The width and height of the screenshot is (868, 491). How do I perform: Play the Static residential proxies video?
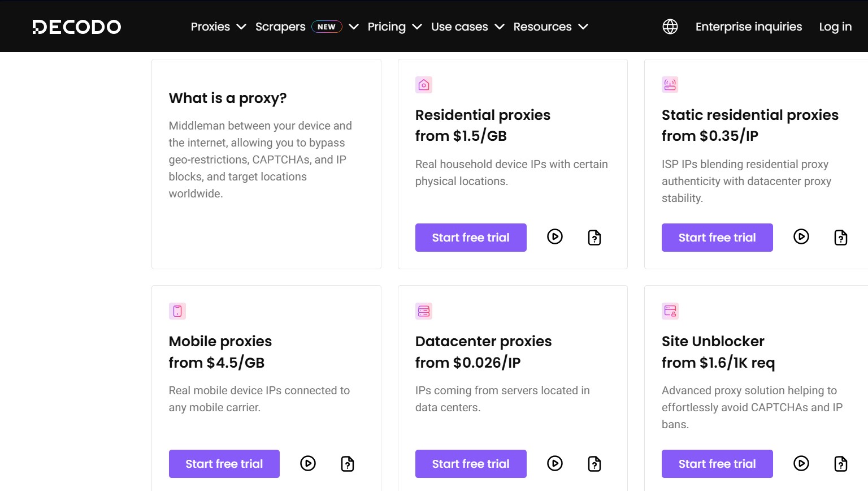click(801, 236)
